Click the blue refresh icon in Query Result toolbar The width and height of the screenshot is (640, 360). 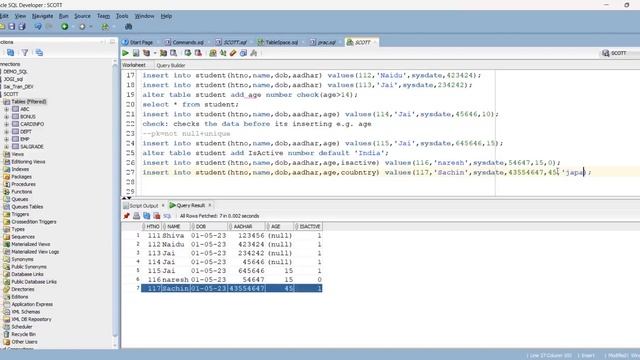(x=147, y=216)
